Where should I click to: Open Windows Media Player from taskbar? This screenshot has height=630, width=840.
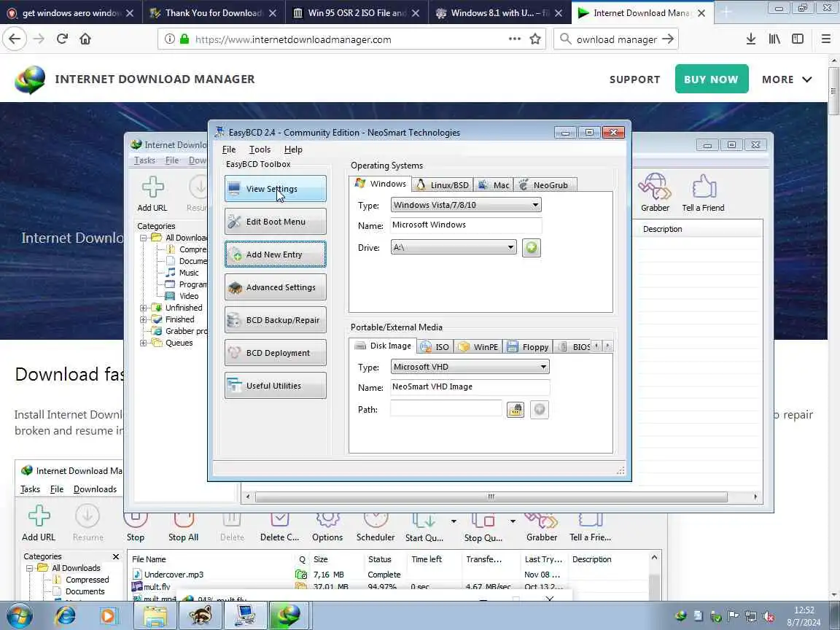108,615
